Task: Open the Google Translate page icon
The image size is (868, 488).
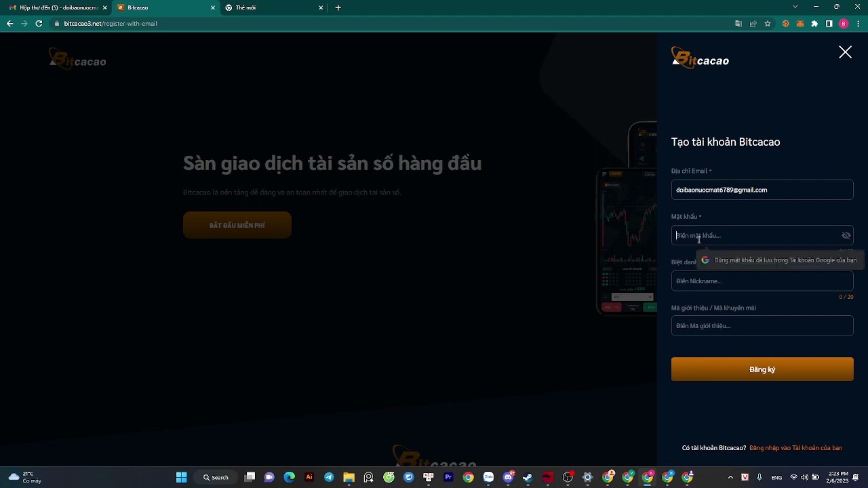Action: tap(738, 24)
